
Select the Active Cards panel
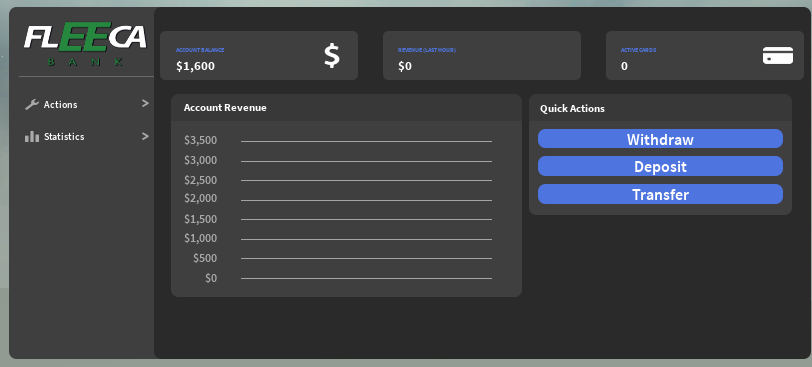tap(705, 55)
